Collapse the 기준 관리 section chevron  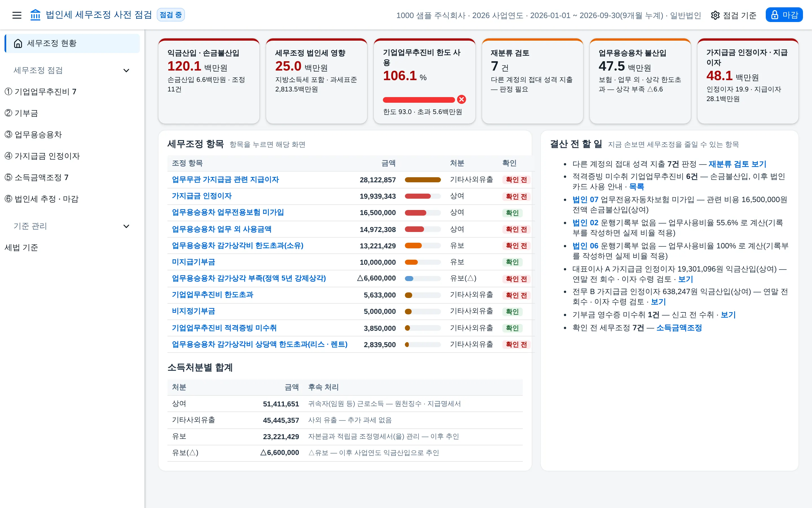[126, 226]
